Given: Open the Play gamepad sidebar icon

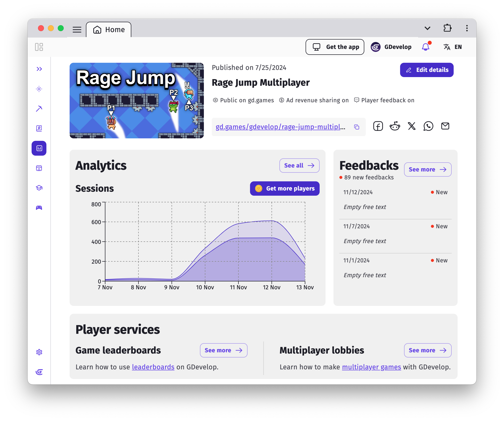Looking at the screenshot, I should pos(39,208).
